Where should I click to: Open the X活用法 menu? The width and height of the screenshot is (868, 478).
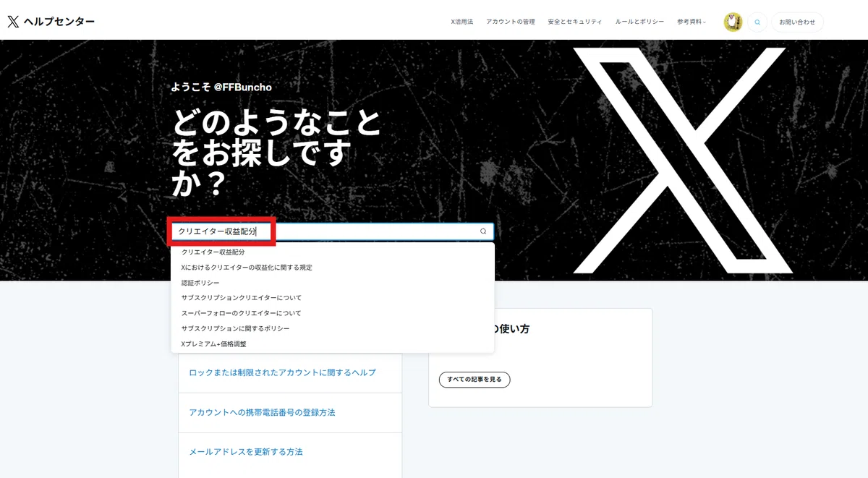click(x=461, y=22)
